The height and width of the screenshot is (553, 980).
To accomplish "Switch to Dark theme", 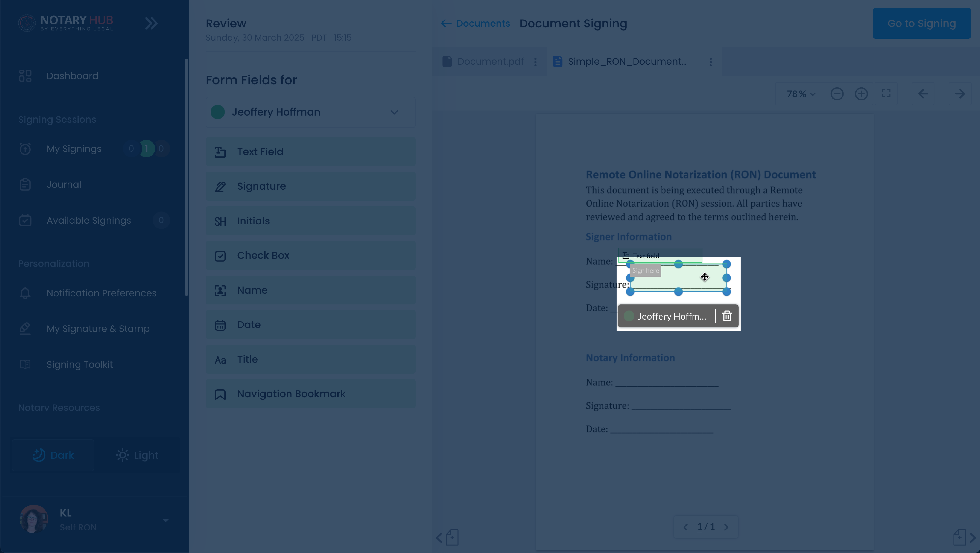I will 53,455.
